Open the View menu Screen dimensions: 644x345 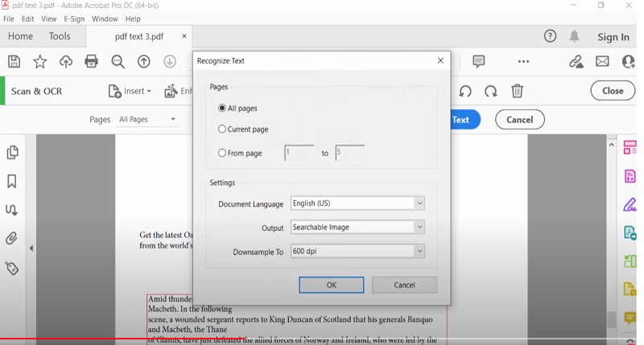click(x=49, y=18)
